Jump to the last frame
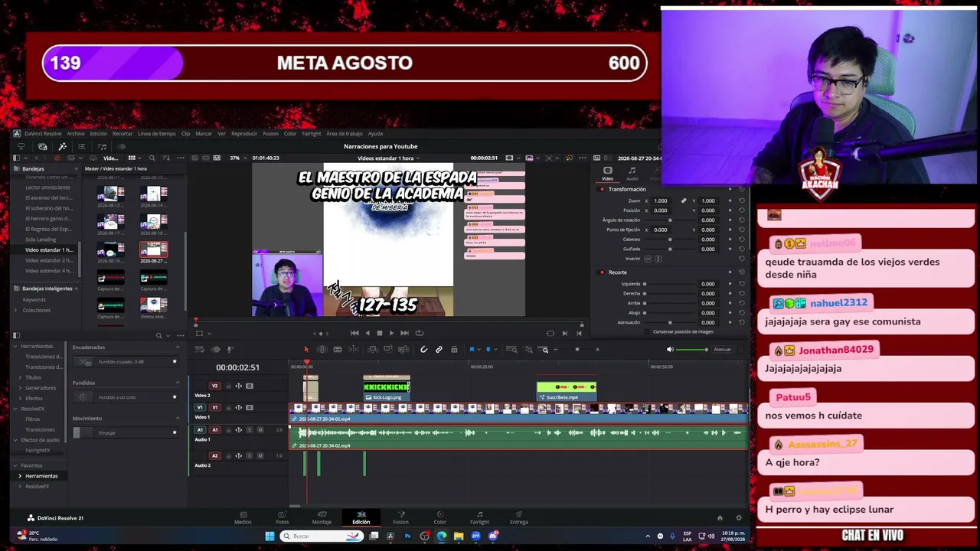The image size is (980, 551). point(404,333)
